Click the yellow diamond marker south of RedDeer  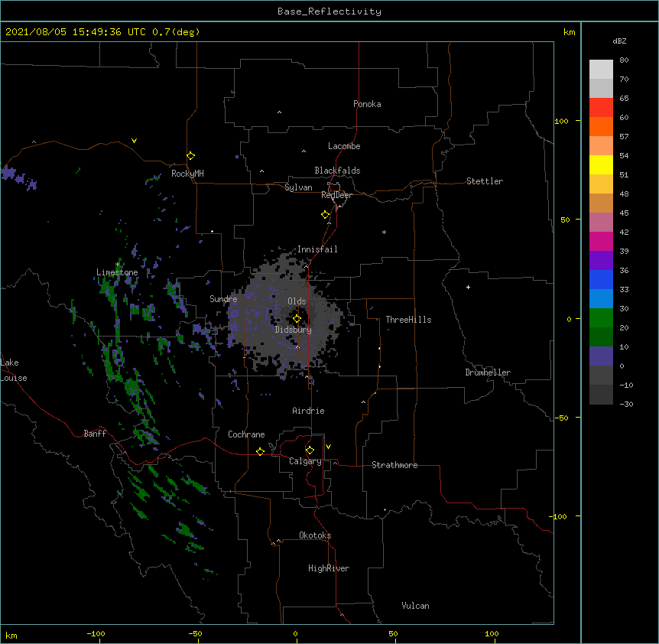click(x=325, y=215)
